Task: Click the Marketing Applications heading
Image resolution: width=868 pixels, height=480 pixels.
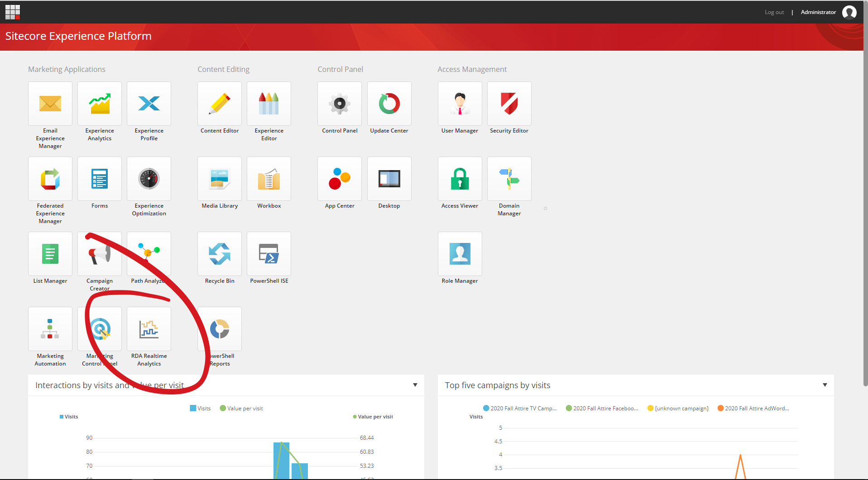Action: pyautogui.click(x=67, y=69)
